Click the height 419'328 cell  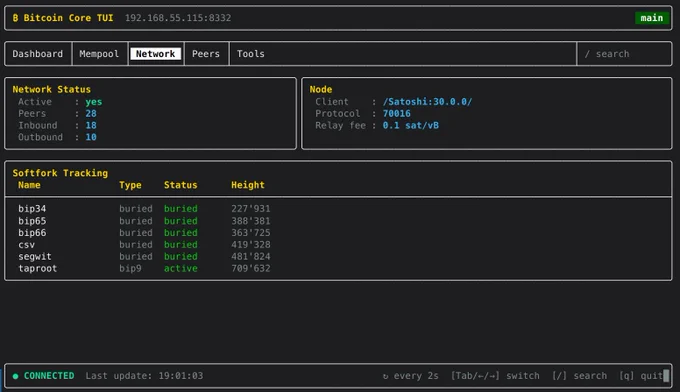click(x=251, y=245)
